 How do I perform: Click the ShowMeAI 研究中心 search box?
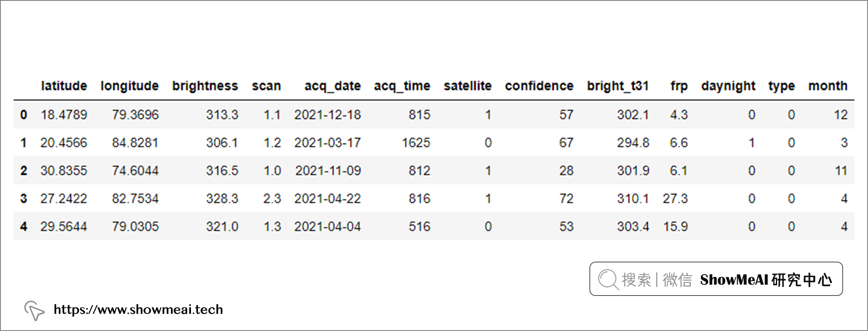pos(716,279)
